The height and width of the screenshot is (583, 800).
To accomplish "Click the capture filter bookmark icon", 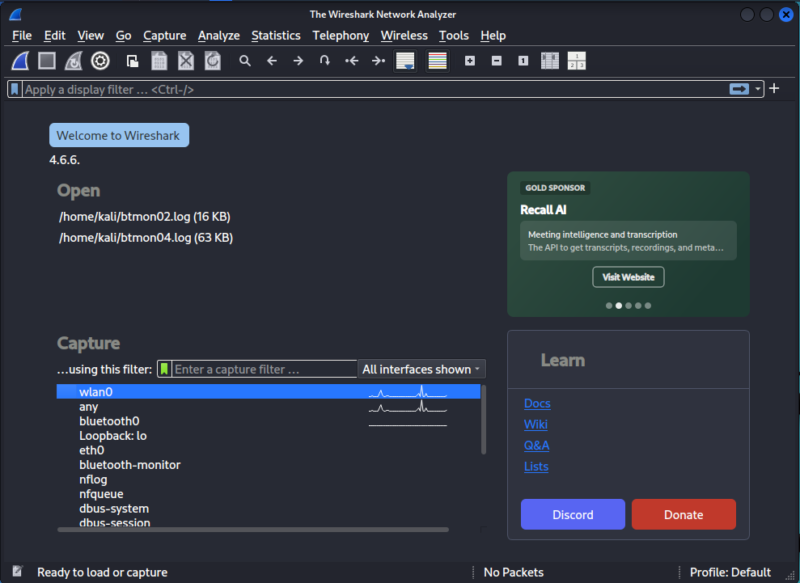I will [x=164, y=369].
